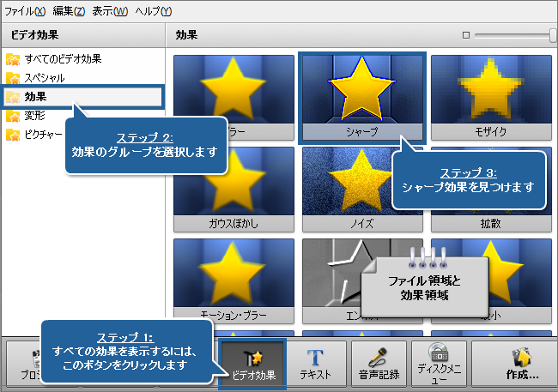The image size is (558, 392).
Task: Click the 音声記録 microphone button
Action: tap(379, 365)
